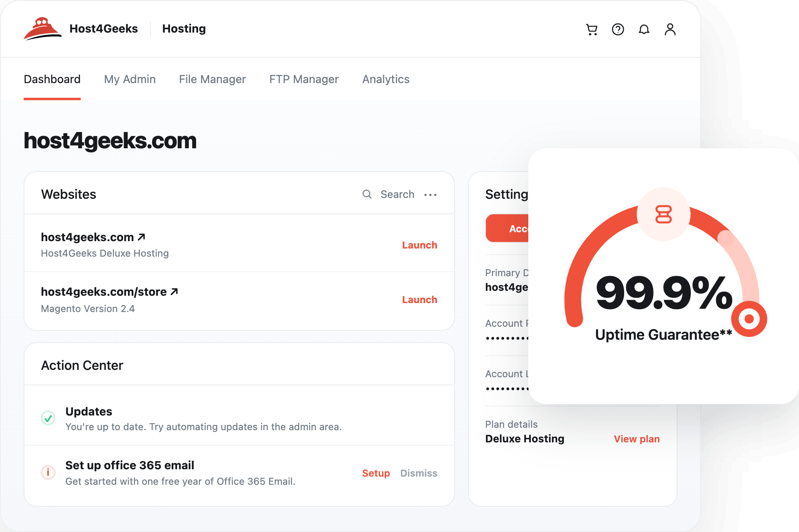799x532 pixels.
Task: Click the Hosting header label
Action: (184, 29)
